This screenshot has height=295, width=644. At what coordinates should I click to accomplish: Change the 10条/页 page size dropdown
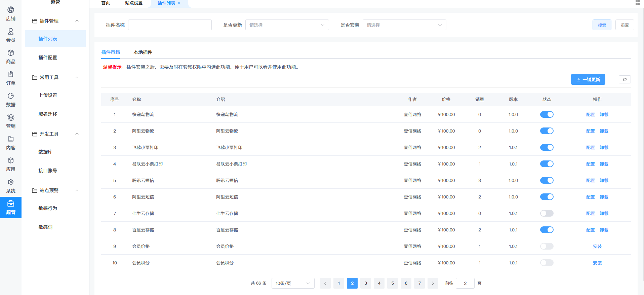[x=293, y=283]
